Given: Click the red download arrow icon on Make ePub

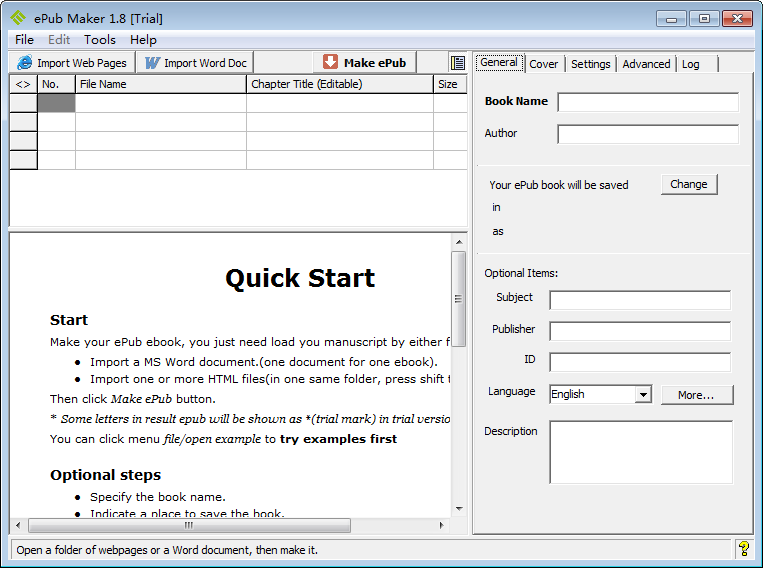Looking at the screenshot, I should (x=330, y=62).
